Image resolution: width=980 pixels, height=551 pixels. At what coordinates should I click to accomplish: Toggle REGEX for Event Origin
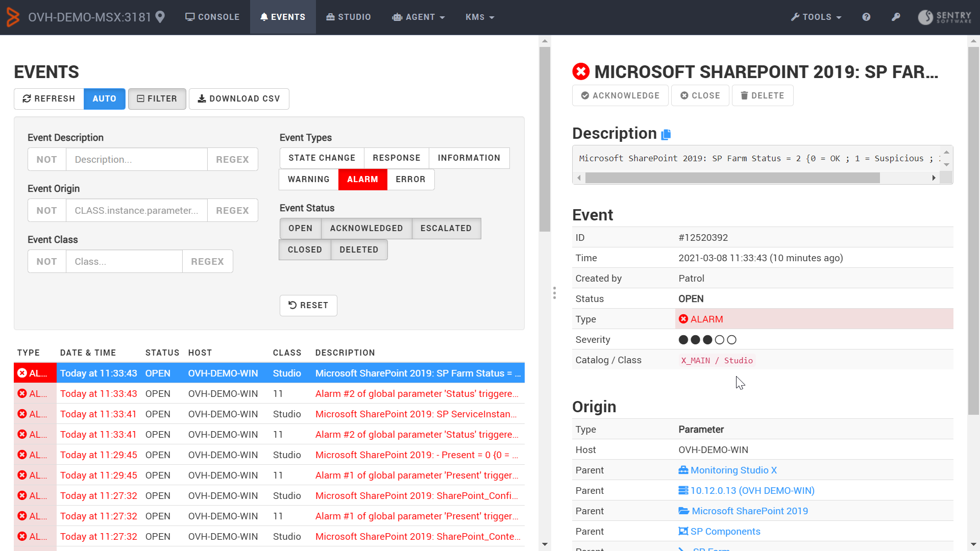point(233,210)
